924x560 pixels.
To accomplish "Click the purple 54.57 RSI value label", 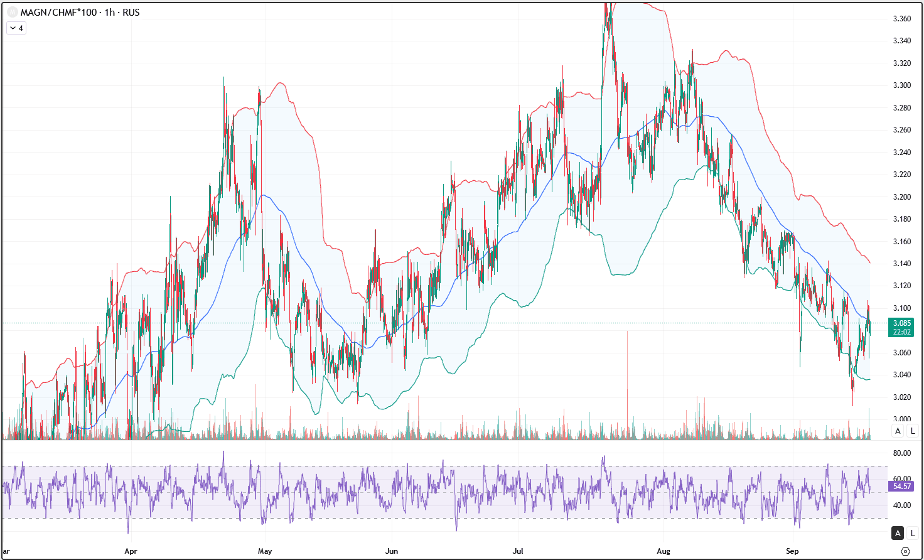I will (x=901, y=487).
